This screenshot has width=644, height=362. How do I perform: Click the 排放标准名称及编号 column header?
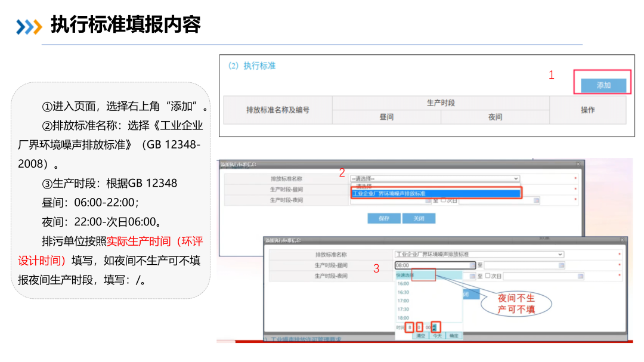(x=278, y=110)
